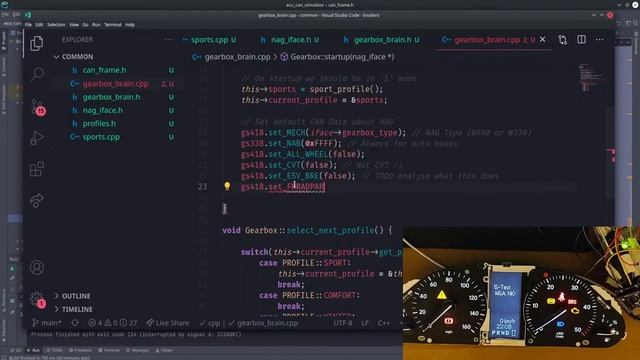The width and height of the screenshot is (640, 360).
Task: Open the Run and Debug view
Action: pos(37,138)
